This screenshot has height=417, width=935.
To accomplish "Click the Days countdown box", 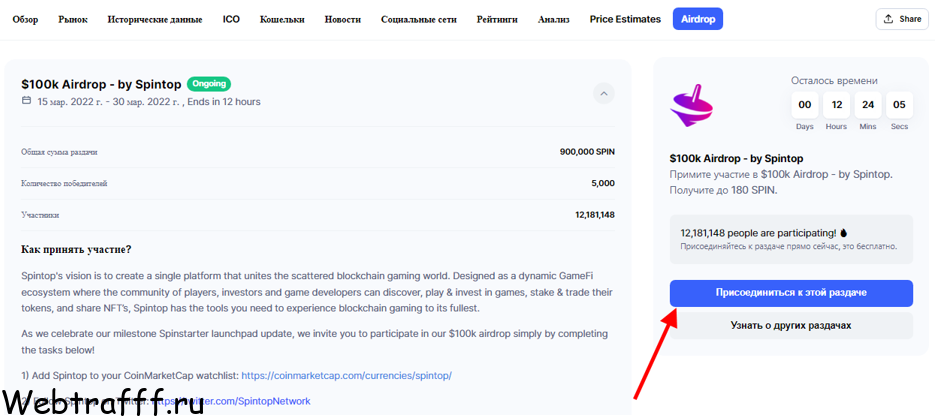I will pos(804,105).
